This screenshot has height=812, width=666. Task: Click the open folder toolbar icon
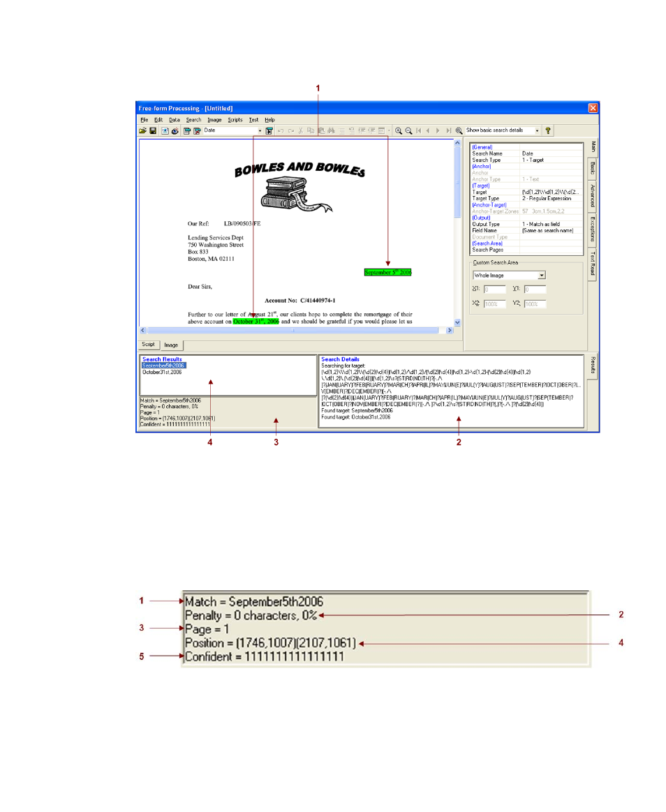click(142, 131)
